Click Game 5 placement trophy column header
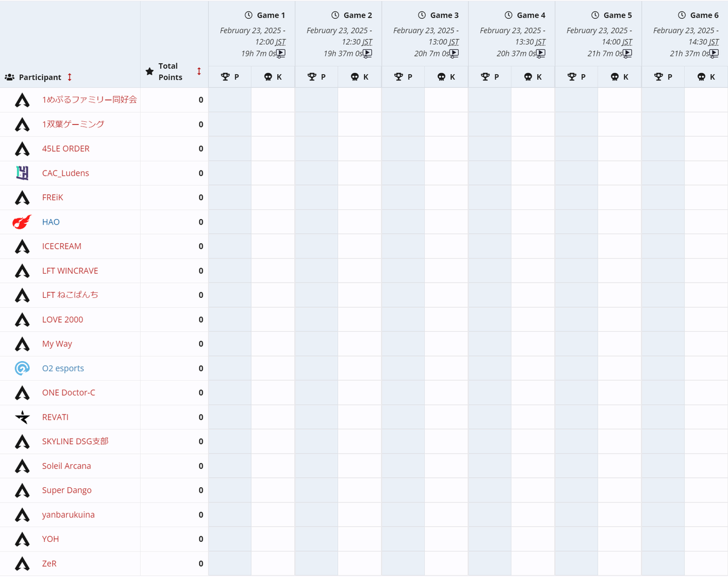 click(x=576, y=77)
